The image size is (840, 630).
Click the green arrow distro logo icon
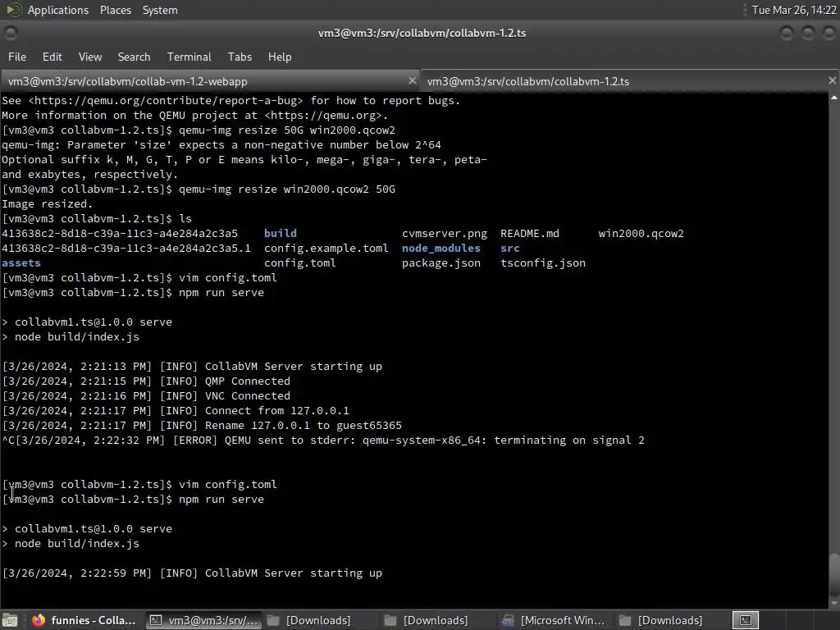click(x=13, y=10)
